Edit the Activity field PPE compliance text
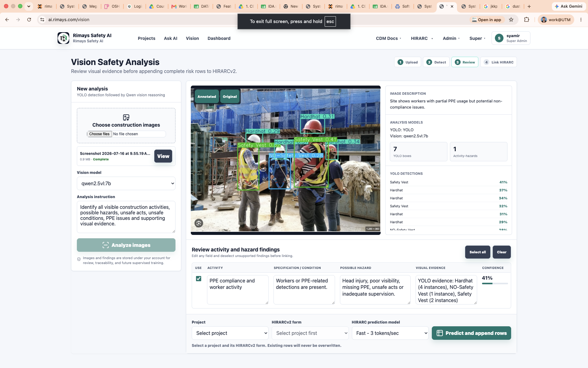588x368 pixels. click(238, 290)
